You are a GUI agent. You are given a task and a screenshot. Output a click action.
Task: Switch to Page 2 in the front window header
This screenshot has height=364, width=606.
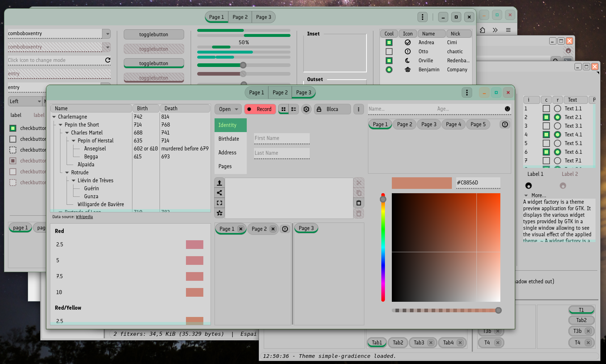tap(280, 93)
